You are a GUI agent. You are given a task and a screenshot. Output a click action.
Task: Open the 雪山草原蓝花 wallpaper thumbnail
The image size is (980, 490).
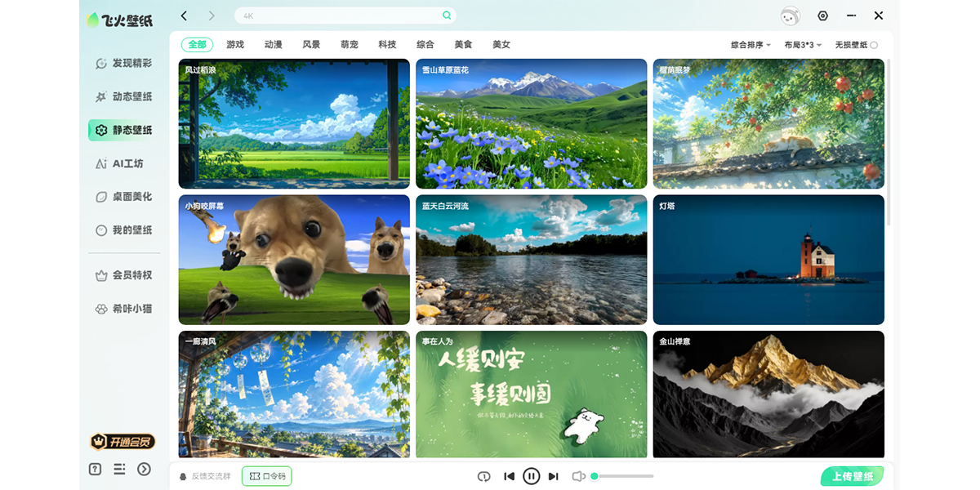[x=532, y=123]
